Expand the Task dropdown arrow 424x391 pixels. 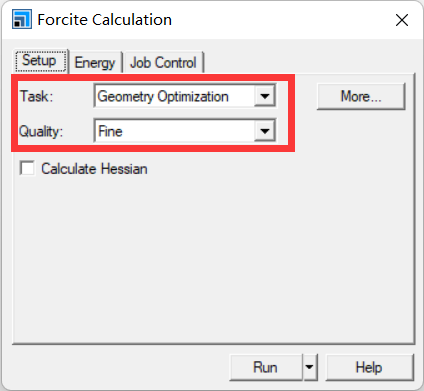(265, 96)
